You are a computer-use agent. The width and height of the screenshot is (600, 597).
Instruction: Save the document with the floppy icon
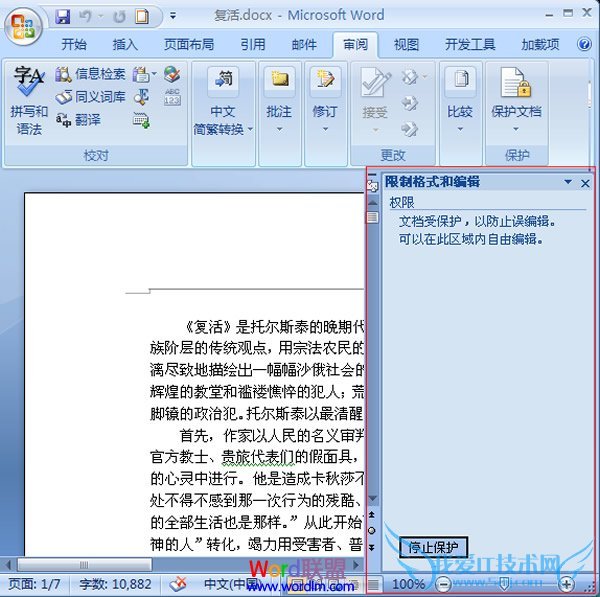point(62,16)
